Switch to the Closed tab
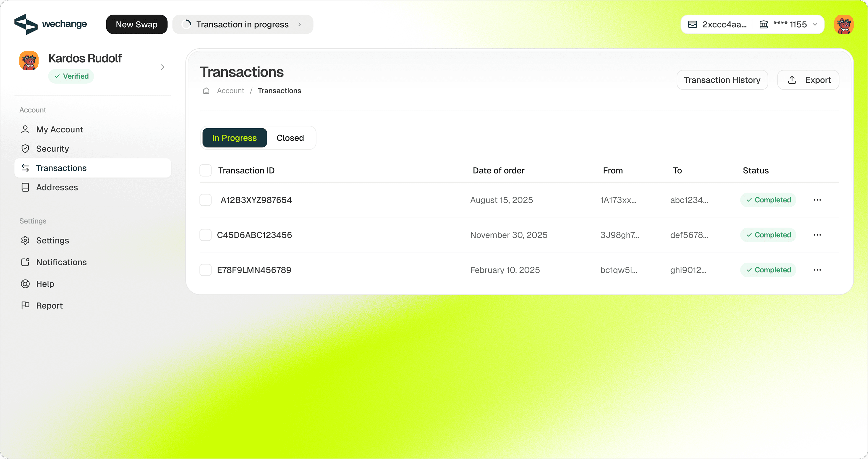The height and width of the screenshot is (459, 868). coord(290,138)
